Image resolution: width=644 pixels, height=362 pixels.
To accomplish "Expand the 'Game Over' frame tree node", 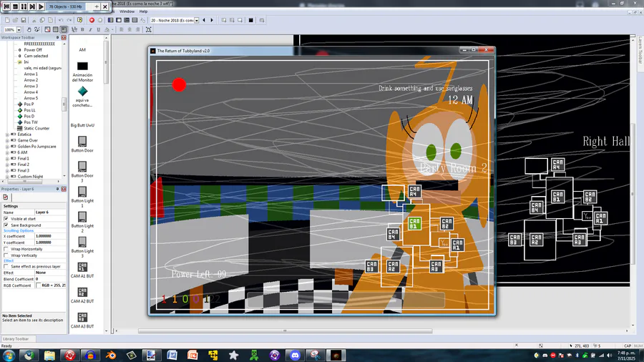I will pos(7,140).
